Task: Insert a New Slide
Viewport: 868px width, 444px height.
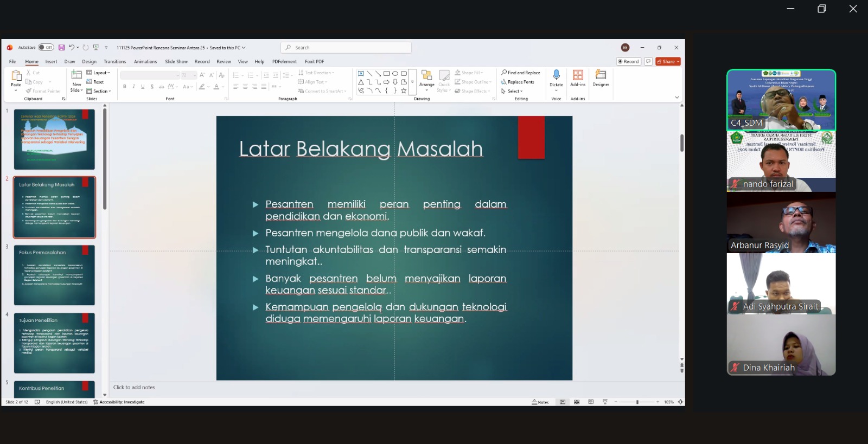Action: coord(76,76)
